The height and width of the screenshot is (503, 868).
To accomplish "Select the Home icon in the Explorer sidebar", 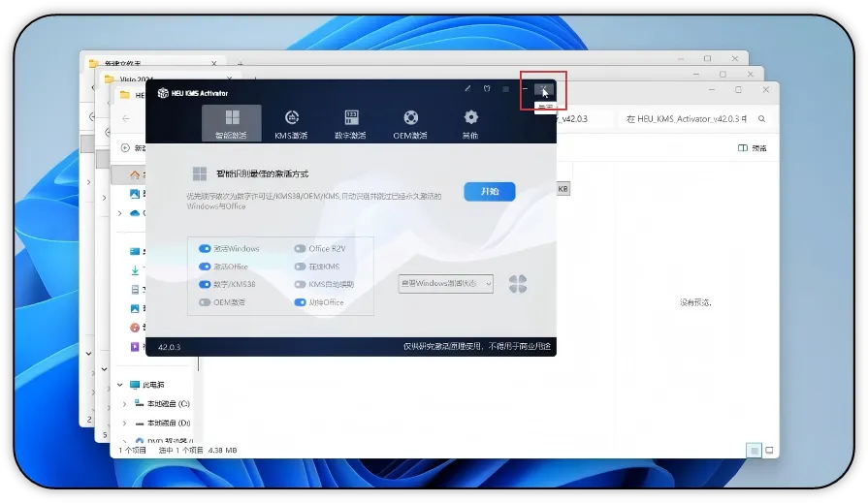I will pyautogui.click(x=135, y=174).
